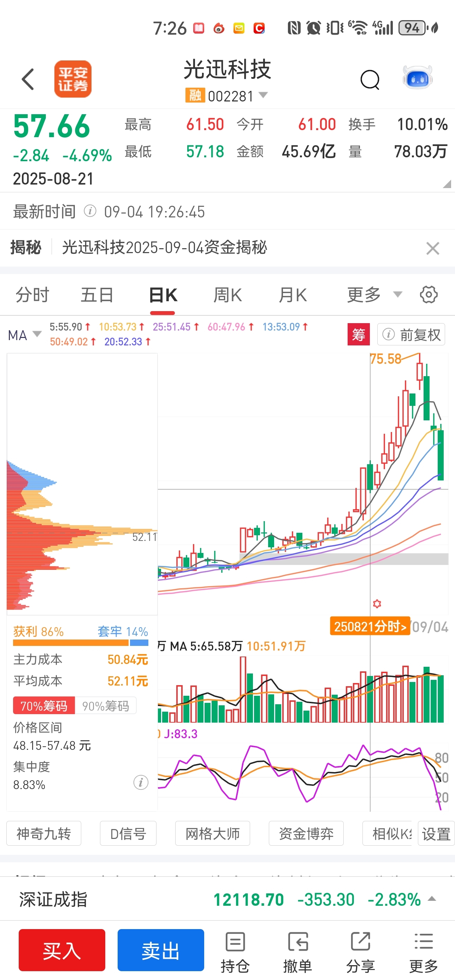The width and height of the screenshot is (455, 980).
Task: Tap battery indicator in status bar
Action: coord(413,28)
